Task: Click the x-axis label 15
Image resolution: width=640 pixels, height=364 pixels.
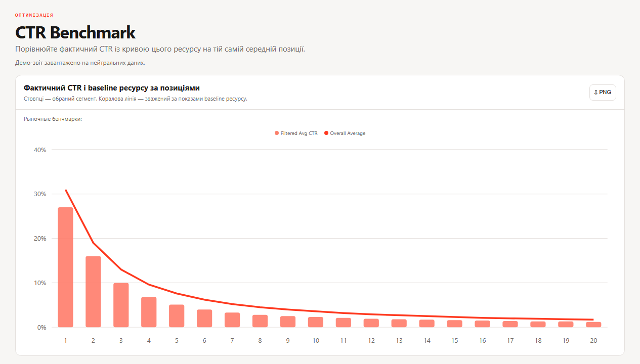Action: pos(454,341)
